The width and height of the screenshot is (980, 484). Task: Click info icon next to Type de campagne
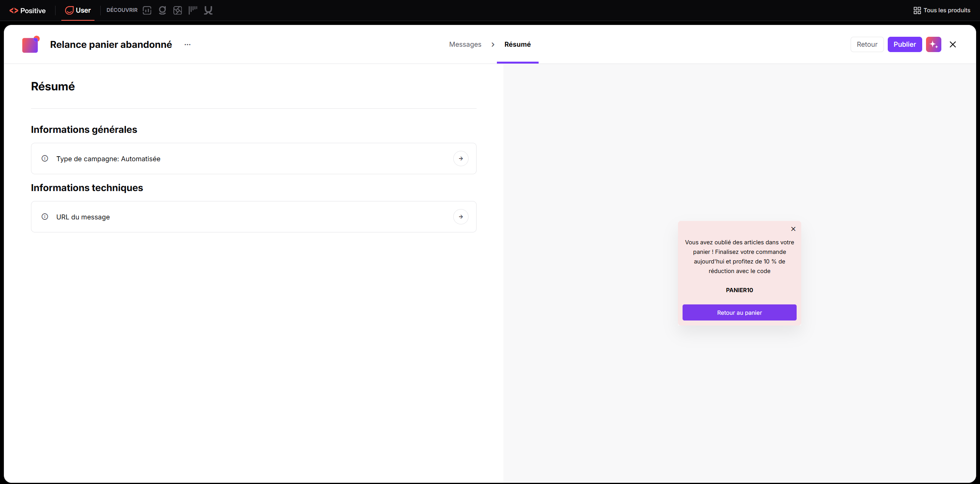coord(45,159)
